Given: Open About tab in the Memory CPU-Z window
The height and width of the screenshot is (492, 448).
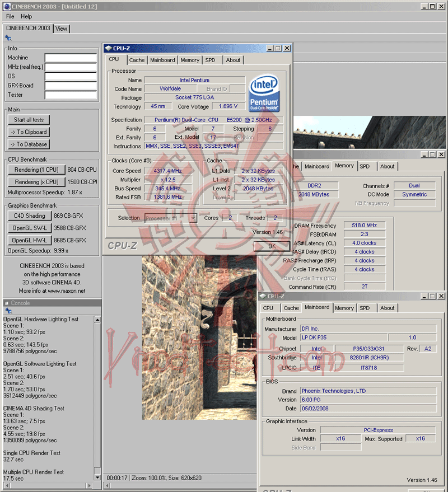Looking at the screenshot, I should 387,166.
